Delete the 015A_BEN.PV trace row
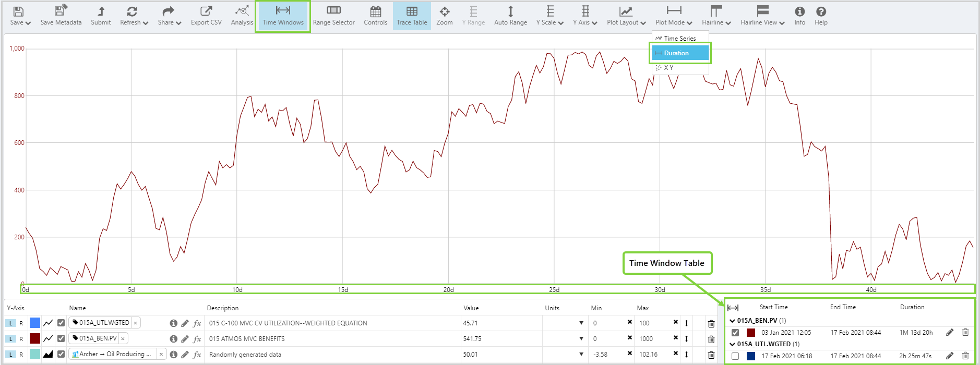The image size is (980, 365). tap(711, 339)
